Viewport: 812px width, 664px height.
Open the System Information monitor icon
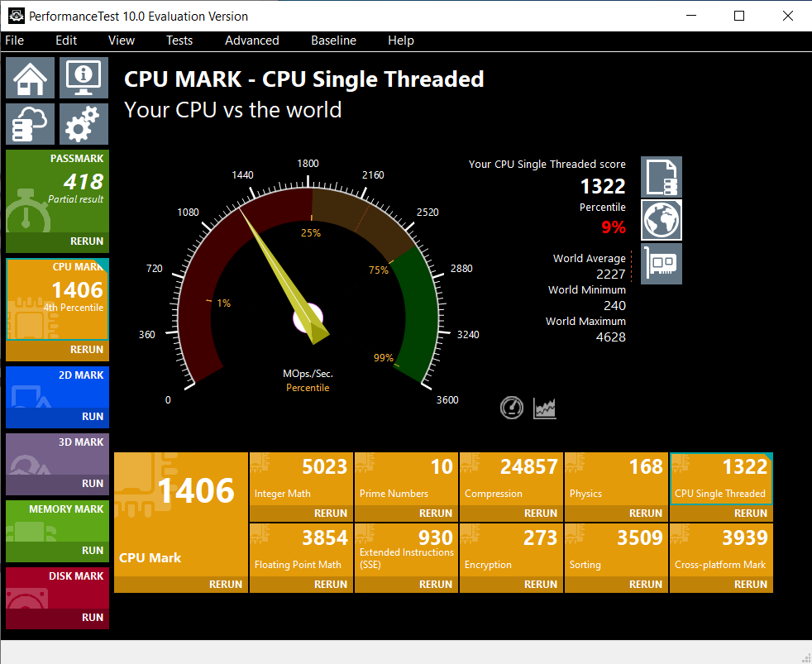83,77
